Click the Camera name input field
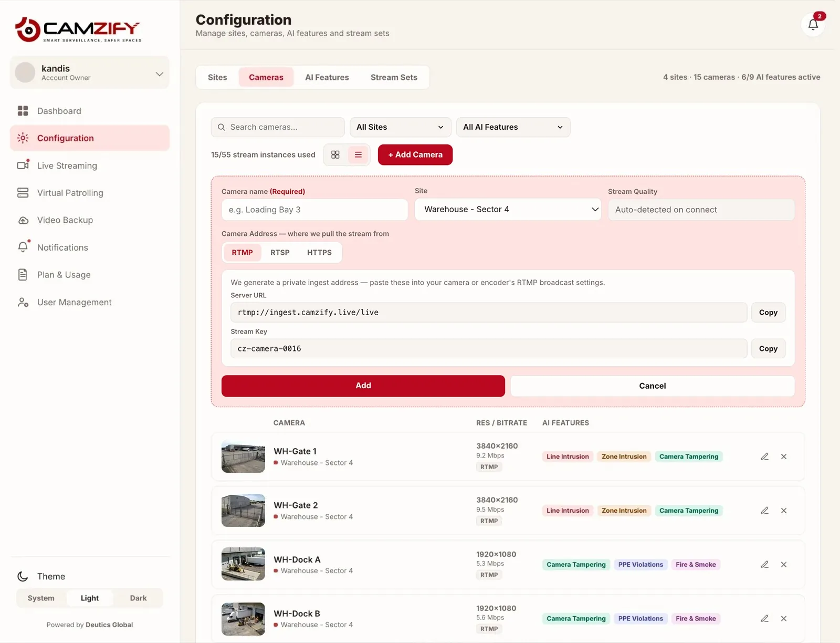Viewport: 840px width, 643px height. point(314,210)
